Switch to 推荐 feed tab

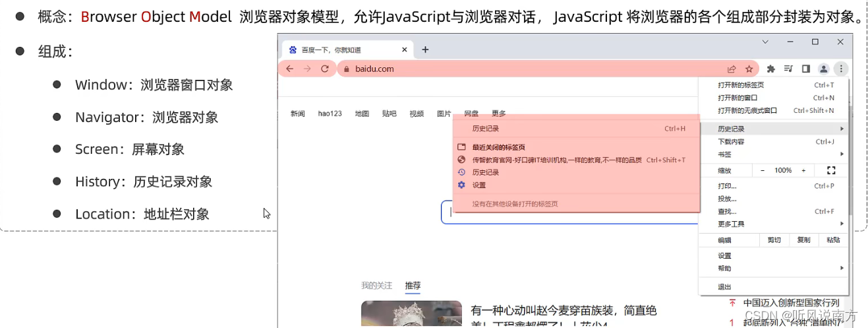(x=413, y=286)
